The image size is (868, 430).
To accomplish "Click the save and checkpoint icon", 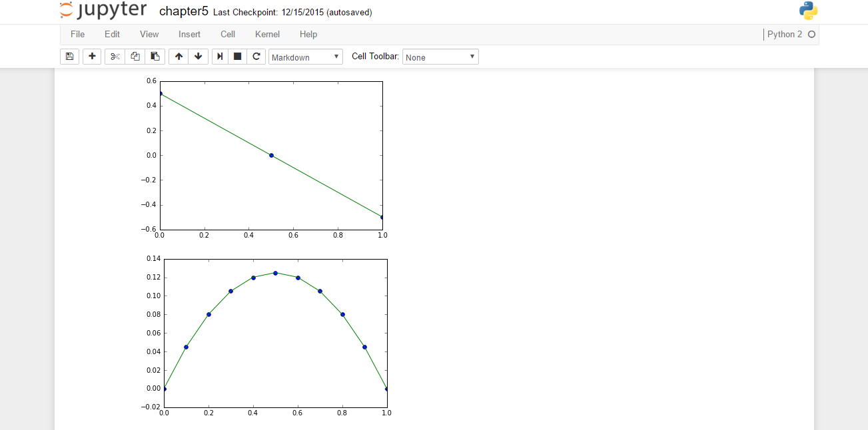I will (69, 57).
